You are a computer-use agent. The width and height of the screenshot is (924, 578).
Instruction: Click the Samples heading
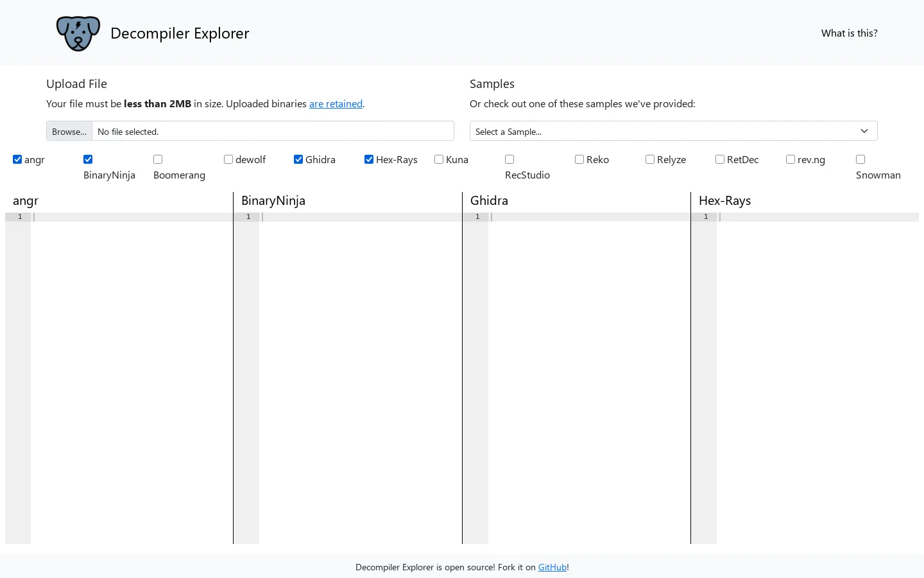(492, 84)
